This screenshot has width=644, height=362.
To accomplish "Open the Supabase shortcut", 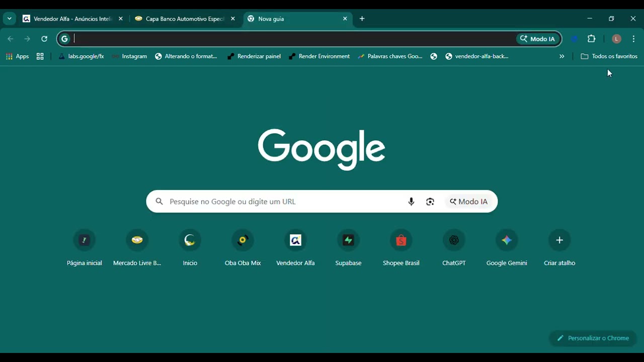I will coord(349,247).
